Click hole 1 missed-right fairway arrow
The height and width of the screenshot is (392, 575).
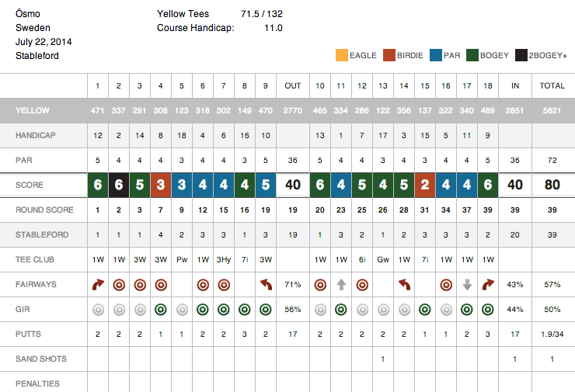(x=98, y=285)
